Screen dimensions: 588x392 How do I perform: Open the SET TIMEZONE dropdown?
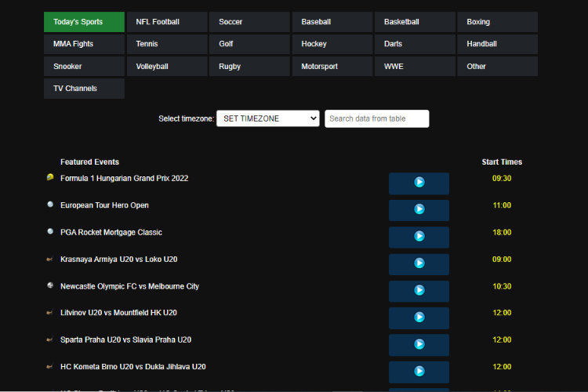(268, 118)
